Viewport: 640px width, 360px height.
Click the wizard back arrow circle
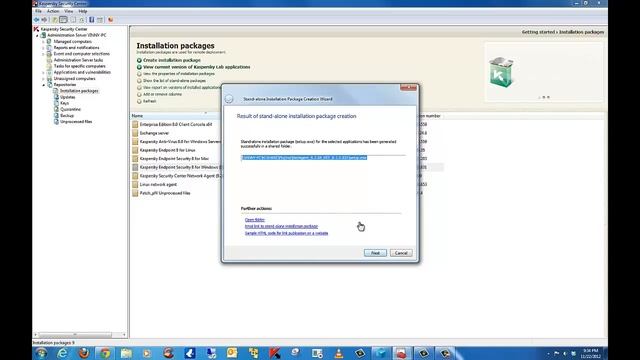point(229,99)
